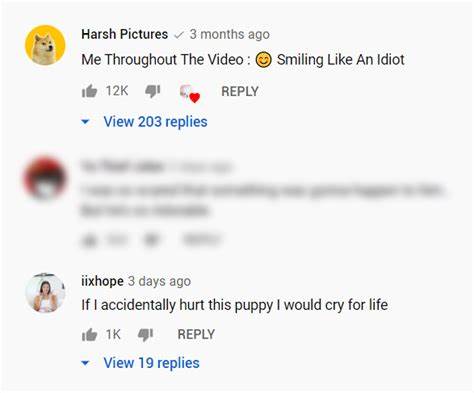The width and height of the screenshot is (474, 393).
Task: Like the blurred middle comment
Action: 89,240
